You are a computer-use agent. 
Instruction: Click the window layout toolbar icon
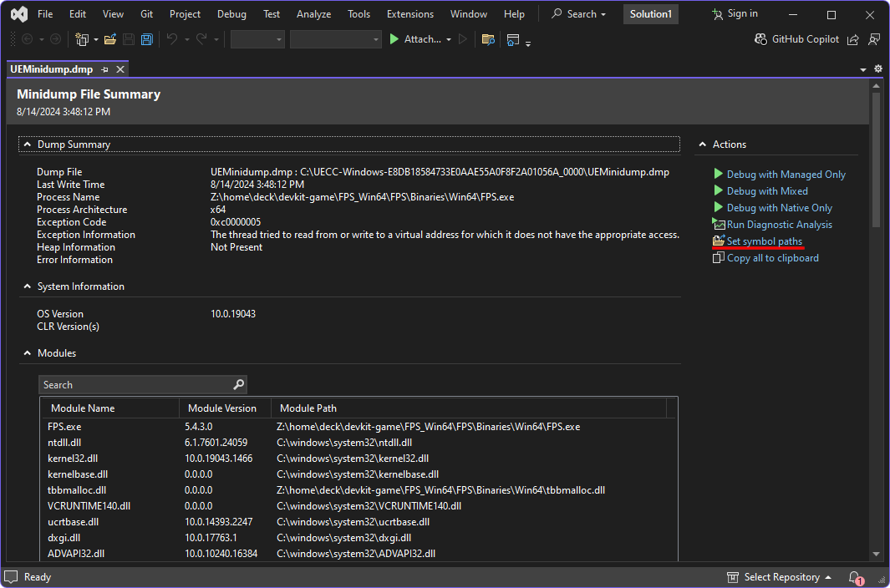coord(513,39)
